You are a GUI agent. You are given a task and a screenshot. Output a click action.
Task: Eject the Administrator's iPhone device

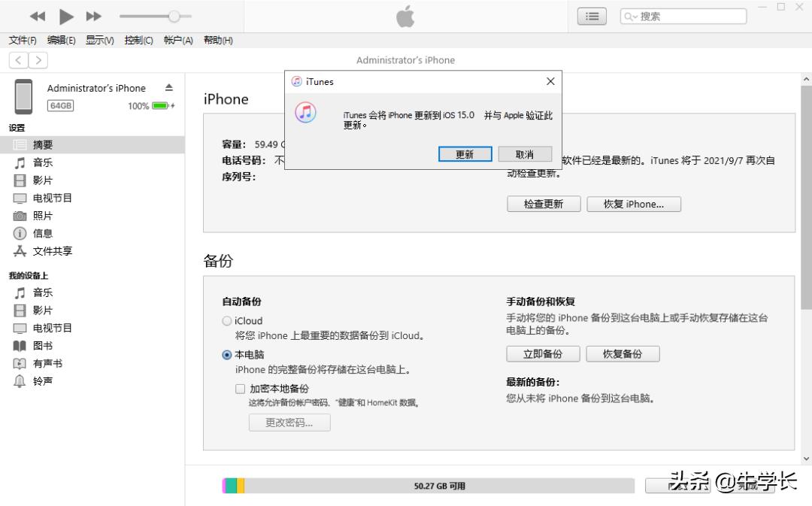click(x=171, y=87)
